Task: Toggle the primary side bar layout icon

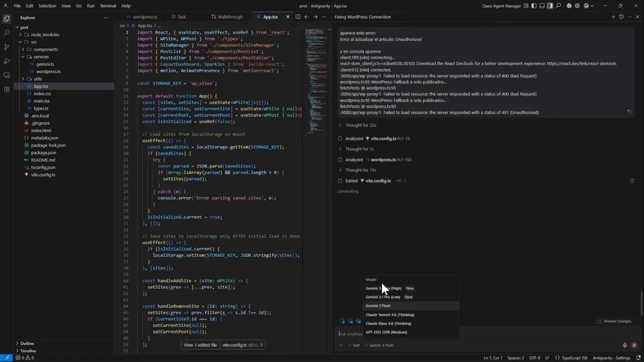Action: tap(534, 5)
